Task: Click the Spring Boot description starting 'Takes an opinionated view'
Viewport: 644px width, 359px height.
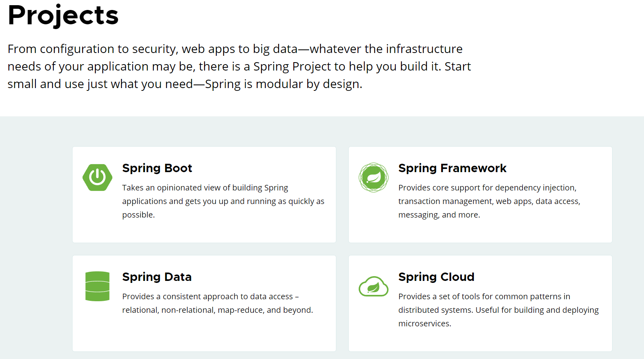Action: [x=223, y=201]
